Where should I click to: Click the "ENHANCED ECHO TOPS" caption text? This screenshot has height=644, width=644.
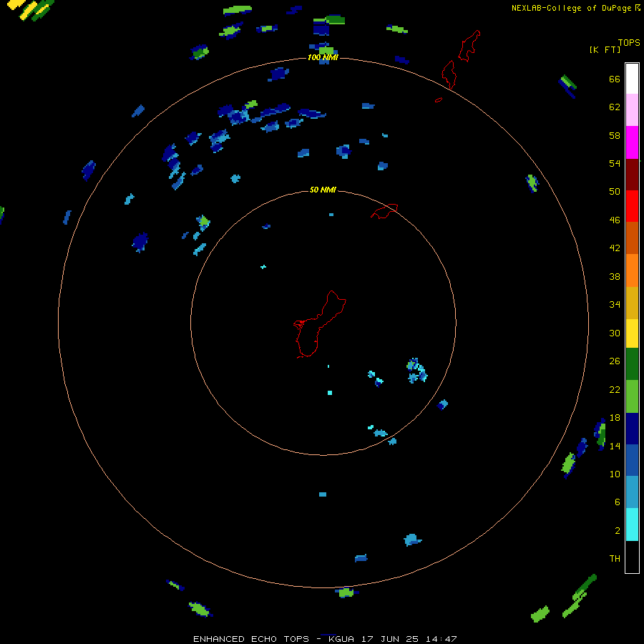click(251, 639)
